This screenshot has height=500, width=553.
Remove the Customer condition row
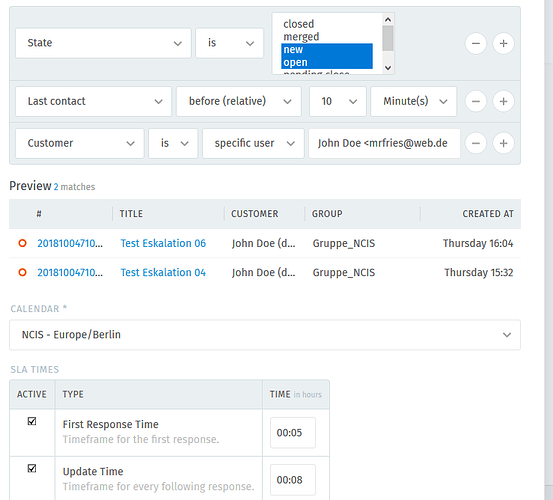coord(476,143)
